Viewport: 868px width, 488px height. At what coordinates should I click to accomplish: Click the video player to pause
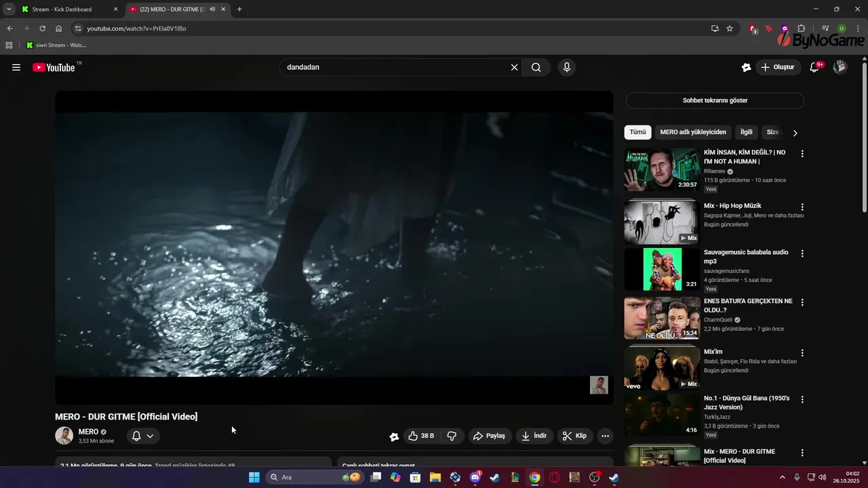click(x=334, y=247)
